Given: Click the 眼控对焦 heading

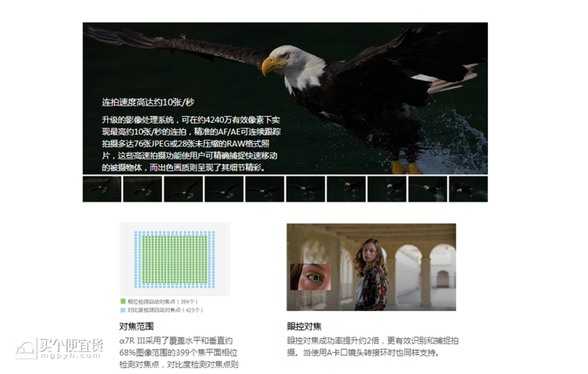Looking at the screenshot, I should tap(304, 327).
